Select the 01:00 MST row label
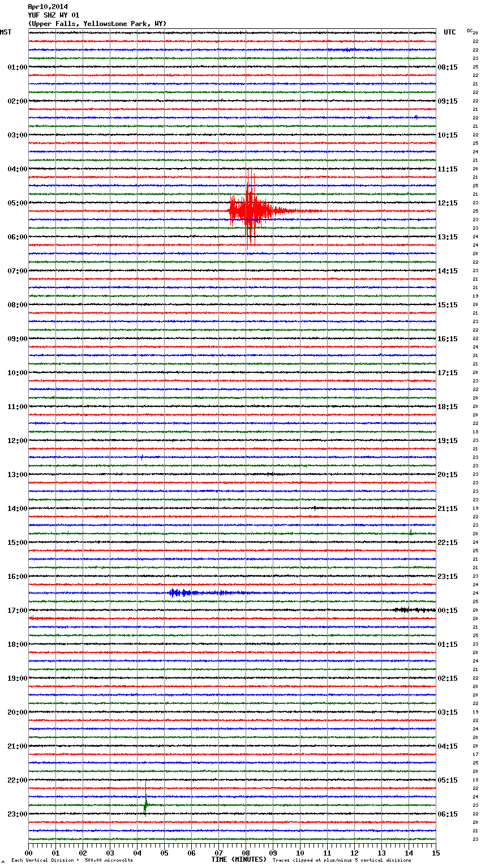This screenshot has height=868, width=481. (17, 67)
